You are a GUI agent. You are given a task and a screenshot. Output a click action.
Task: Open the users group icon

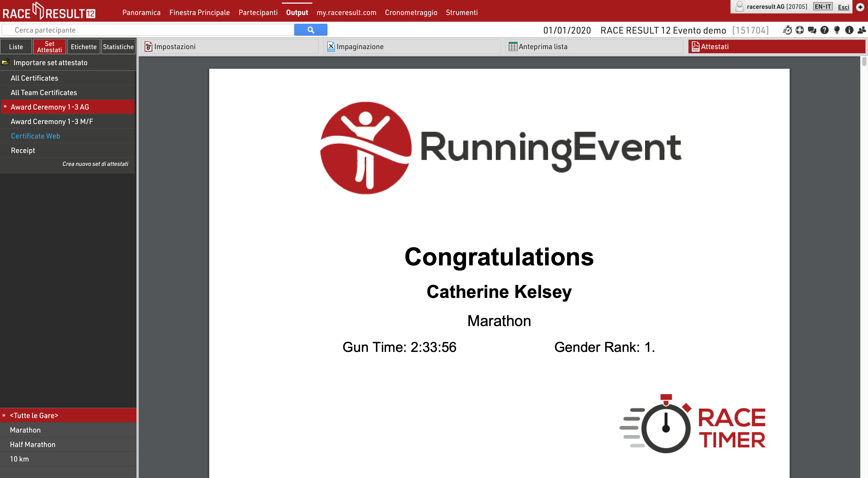coord(862,30)
